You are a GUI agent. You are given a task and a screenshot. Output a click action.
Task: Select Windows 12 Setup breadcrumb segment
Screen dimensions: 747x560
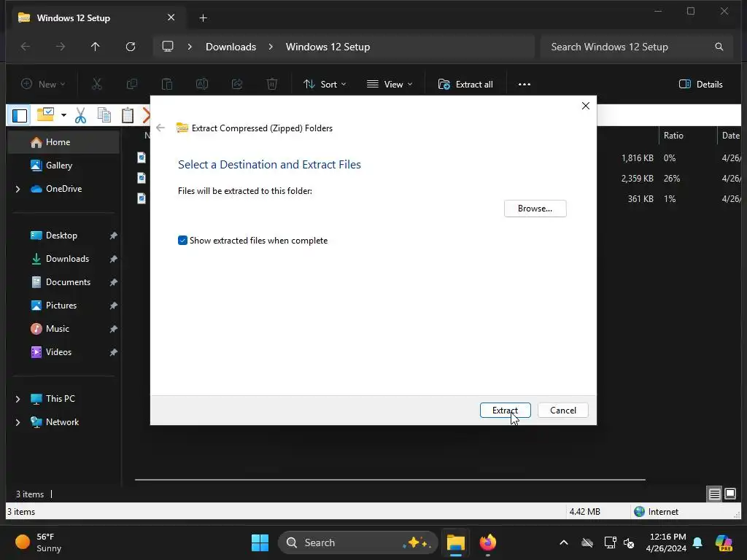coord(328,47)
